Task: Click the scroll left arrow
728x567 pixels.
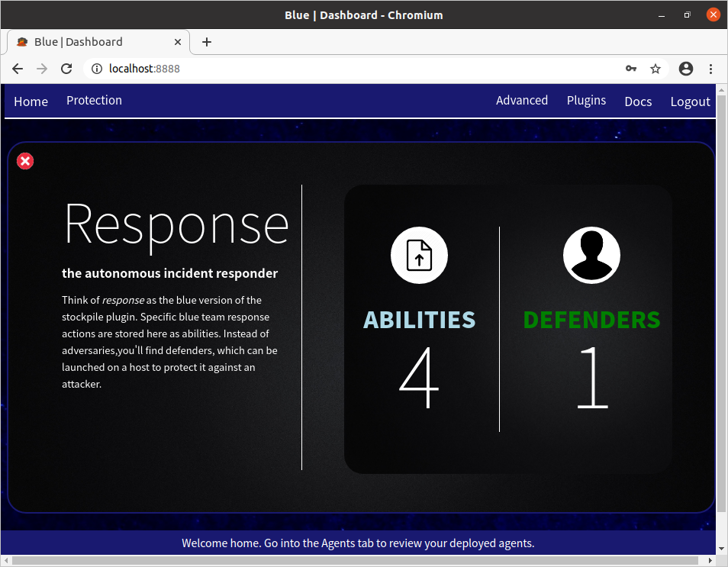Action: click(x=5, y=560)
